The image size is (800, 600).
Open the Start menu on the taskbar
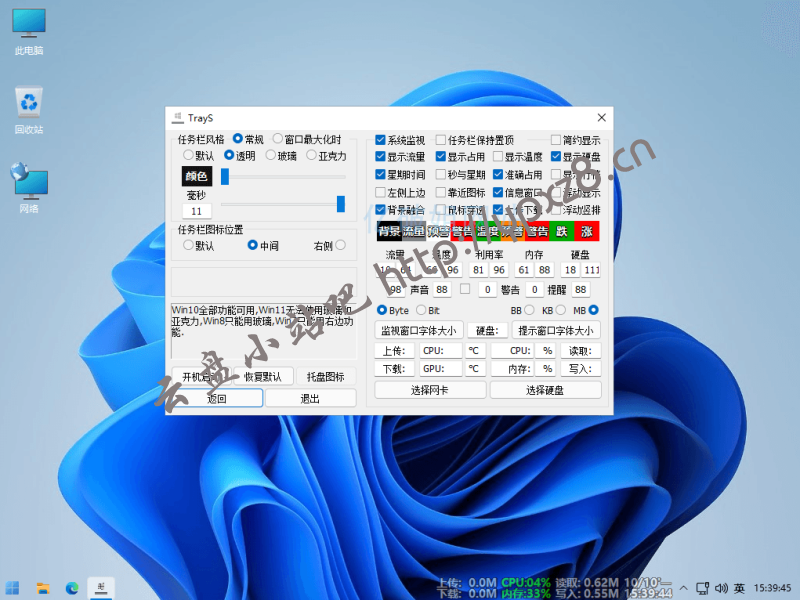(x=13, y=588)
